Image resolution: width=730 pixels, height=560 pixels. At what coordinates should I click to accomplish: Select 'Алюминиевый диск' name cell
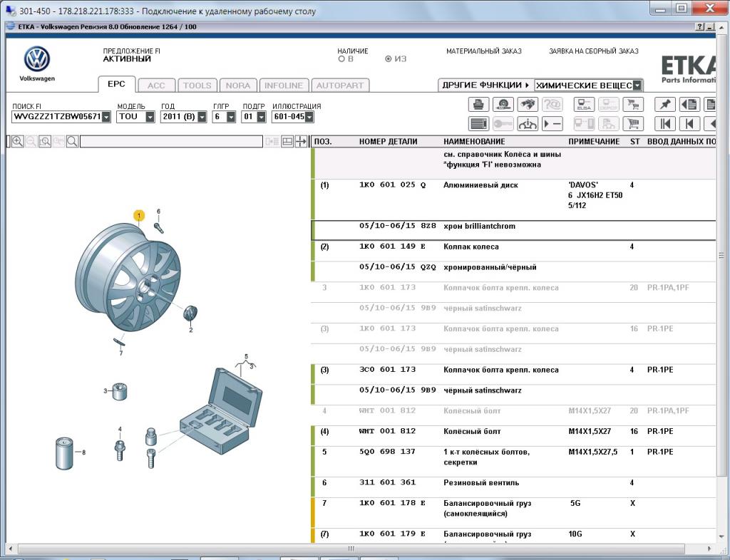point(480,185)
